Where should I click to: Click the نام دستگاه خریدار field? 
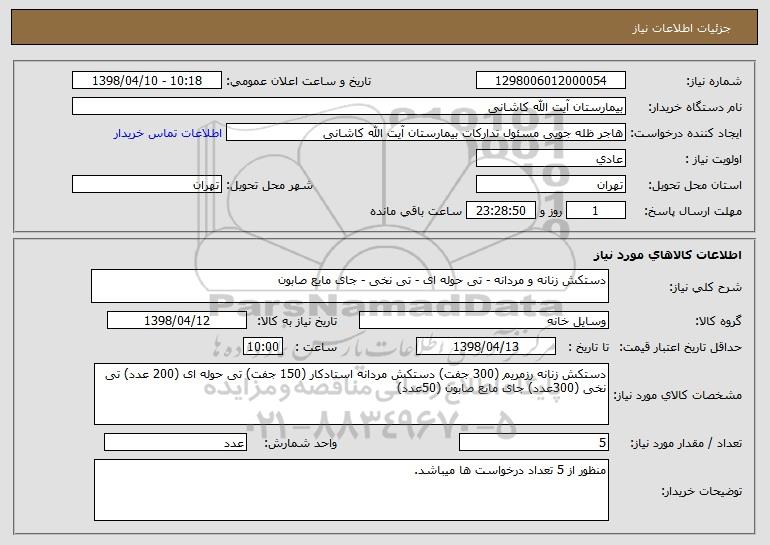349,106
